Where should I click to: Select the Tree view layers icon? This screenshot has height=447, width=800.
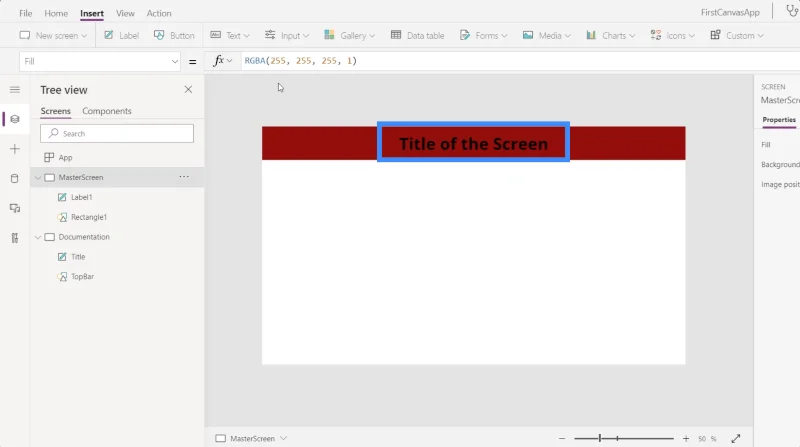pyautogui.click(x=15, y=119)
